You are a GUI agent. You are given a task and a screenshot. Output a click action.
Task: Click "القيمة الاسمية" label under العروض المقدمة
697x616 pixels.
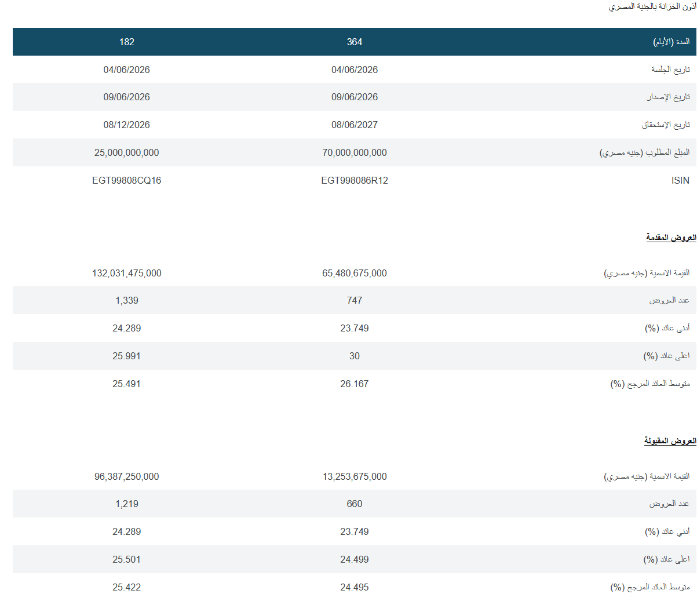point(647,273)
